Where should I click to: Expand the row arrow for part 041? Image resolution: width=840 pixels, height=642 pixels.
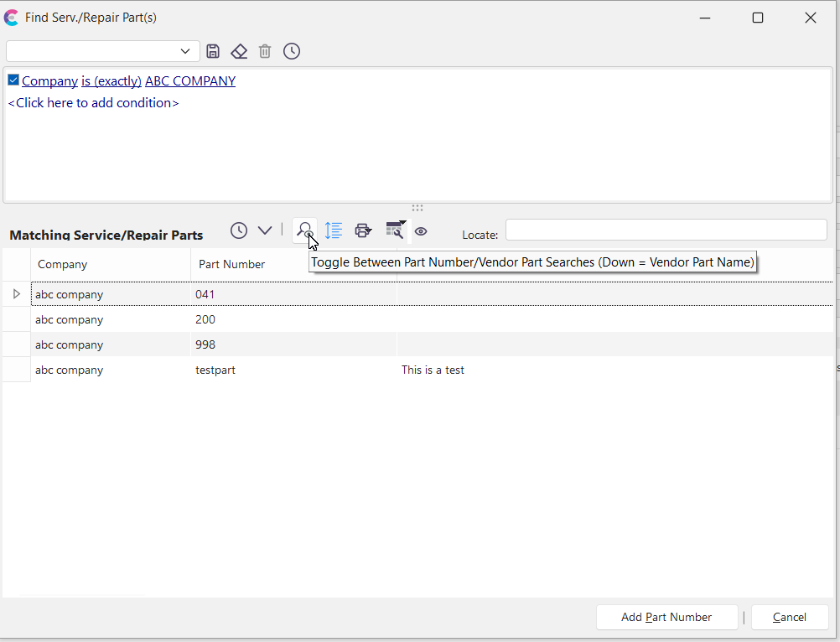17,294
